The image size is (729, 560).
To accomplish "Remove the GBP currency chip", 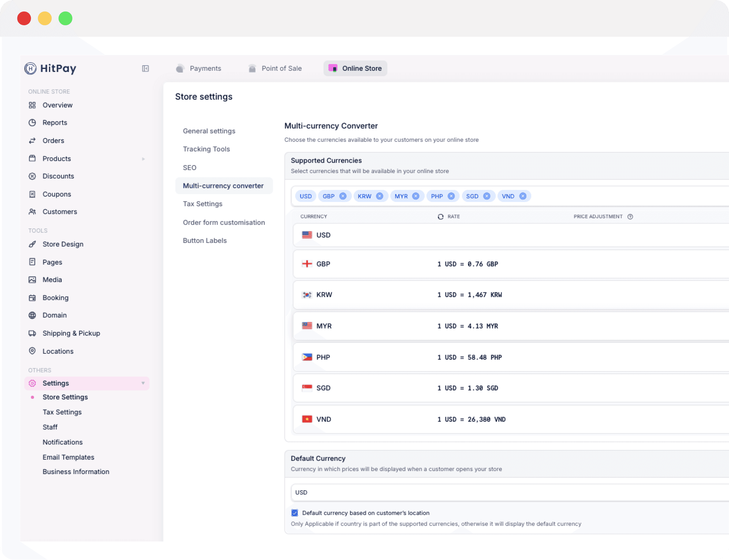I will (x=343, y=196).
